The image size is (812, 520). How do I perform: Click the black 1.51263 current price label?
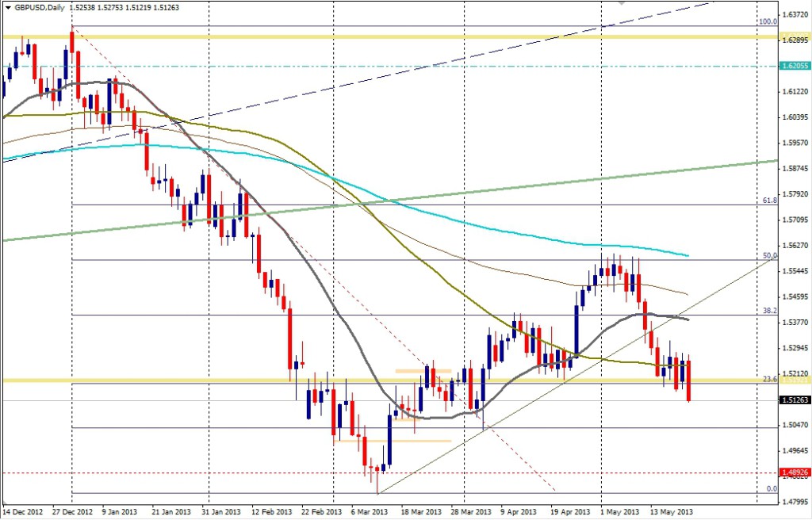(x=795, y=400)
